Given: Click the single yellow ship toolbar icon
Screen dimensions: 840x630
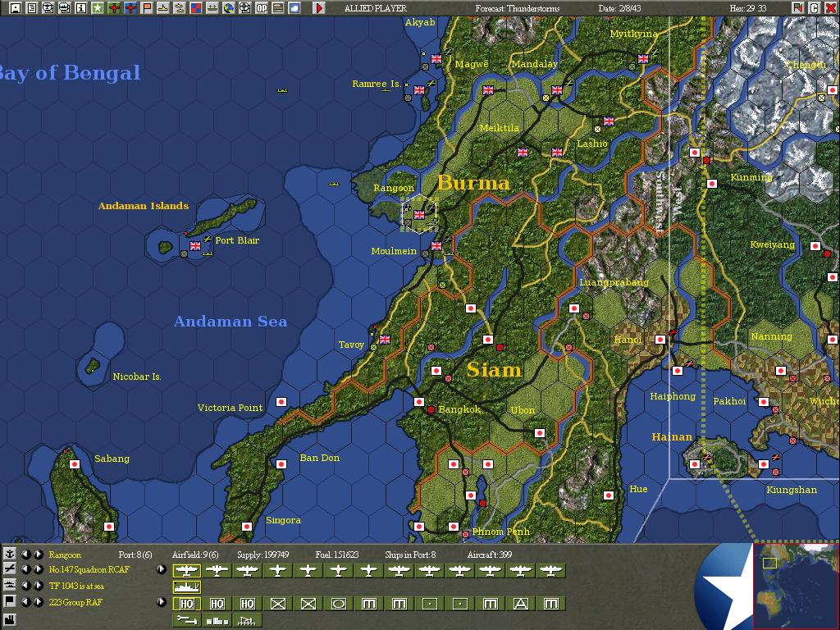Looking at the screenshot, I should tap(163, 8).
